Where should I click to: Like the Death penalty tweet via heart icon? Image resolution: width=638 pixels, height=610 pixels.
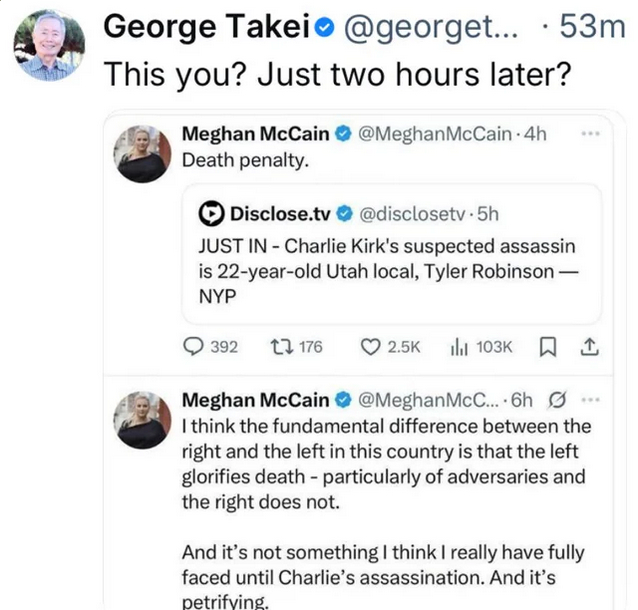click(372, 346)
